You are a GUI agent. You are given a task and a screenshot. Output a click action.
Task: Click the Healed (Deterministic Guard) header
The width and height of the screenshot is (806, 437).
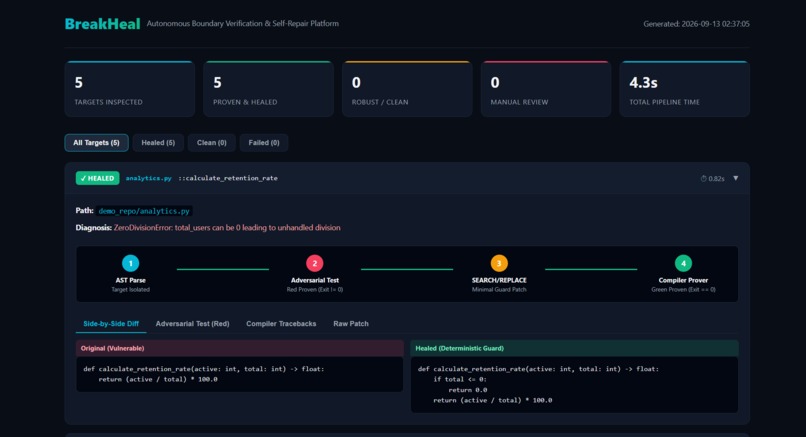coord(574,348)
